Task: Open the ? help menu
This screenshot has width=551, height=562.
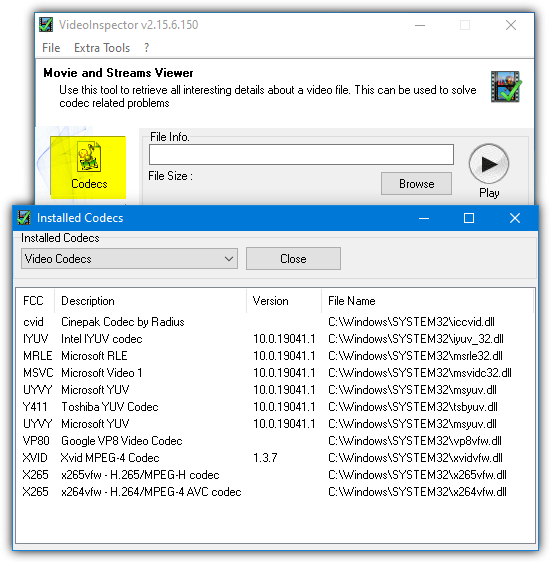Action: coord(146,48)
